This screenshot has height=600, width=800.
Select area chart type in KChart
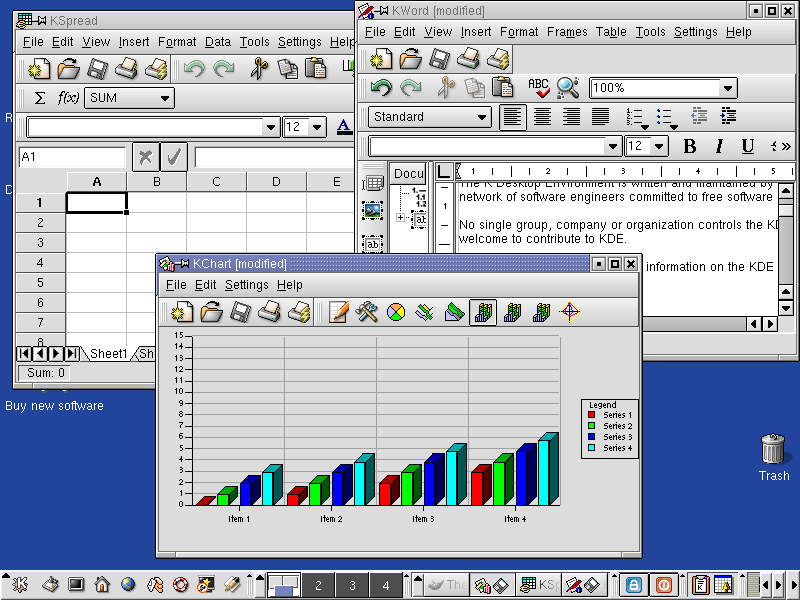(x=454, y=312)
